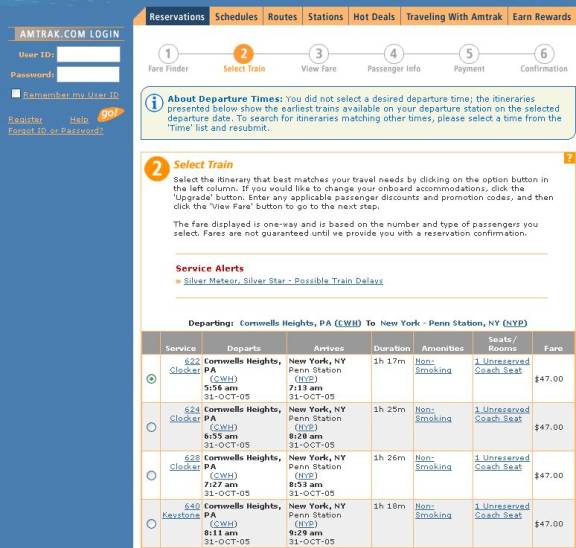The image size is (576, 548).
Task: Click step 1 Fare Finder circle
Action: click(x=168, y=54)
